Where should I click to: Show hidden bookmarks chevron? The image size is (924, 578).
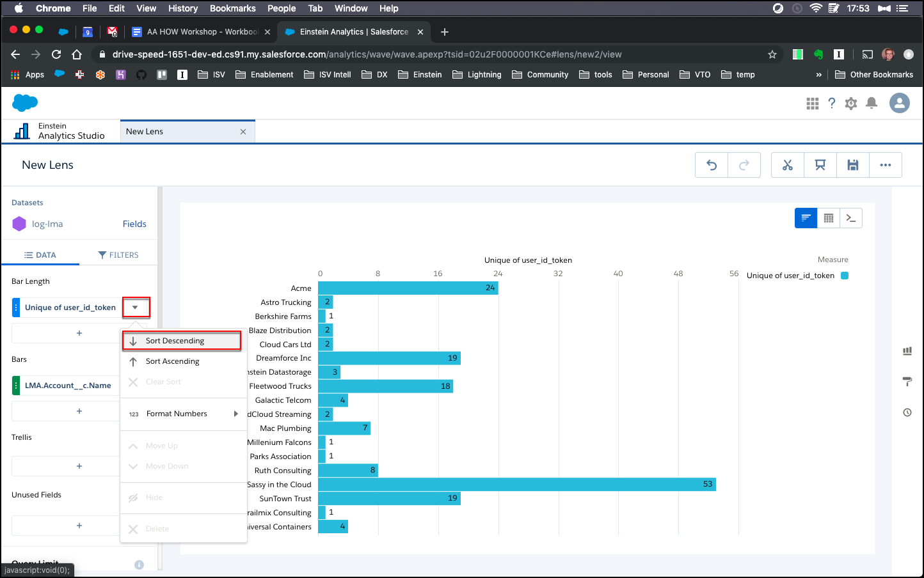(818, 75)
